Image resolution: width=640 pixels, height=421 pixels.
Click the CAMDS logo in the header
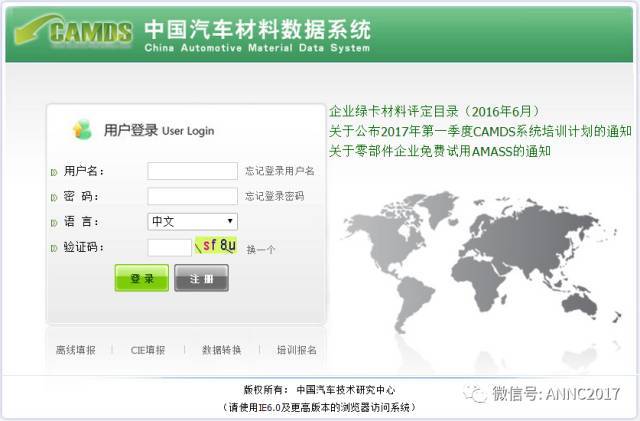[73, 31]
